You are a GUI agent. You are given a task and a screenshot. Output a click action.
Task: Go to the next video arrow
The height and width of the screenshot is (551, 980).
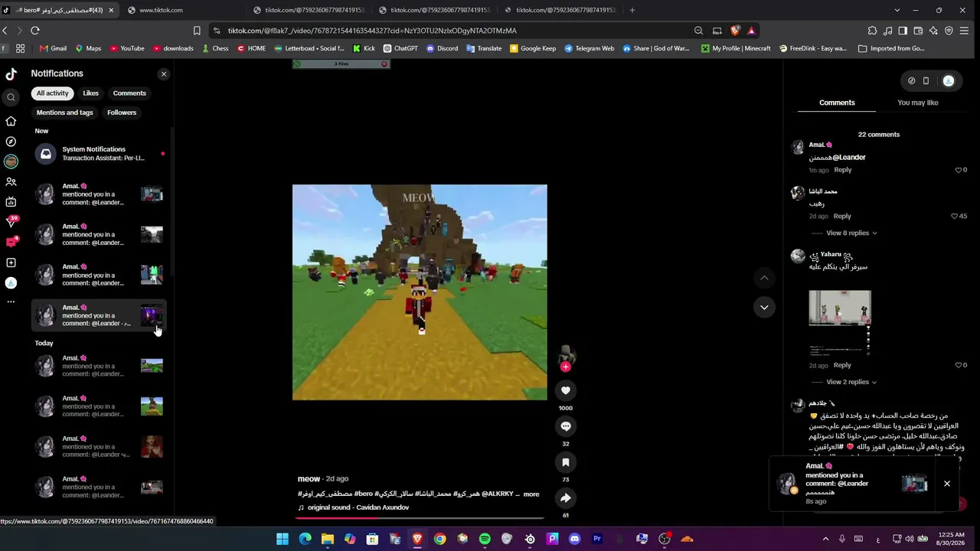coord(763,307)
